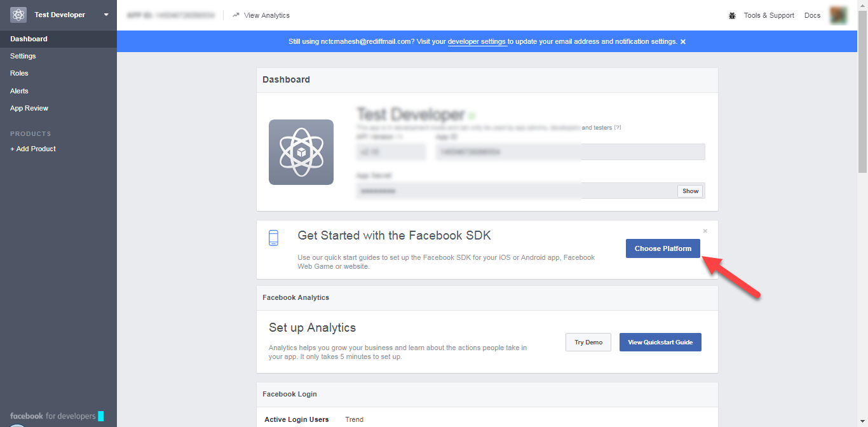Click the app atom icon in sidebar header
Screen dimensions: 868x427
click(18, 15)
